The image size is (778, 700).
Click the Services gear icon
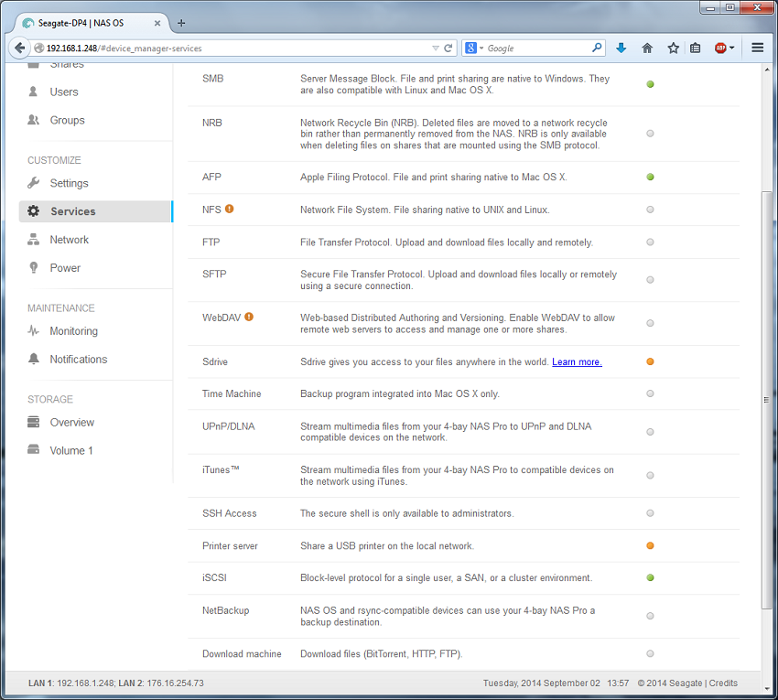(x=33, y=211)
